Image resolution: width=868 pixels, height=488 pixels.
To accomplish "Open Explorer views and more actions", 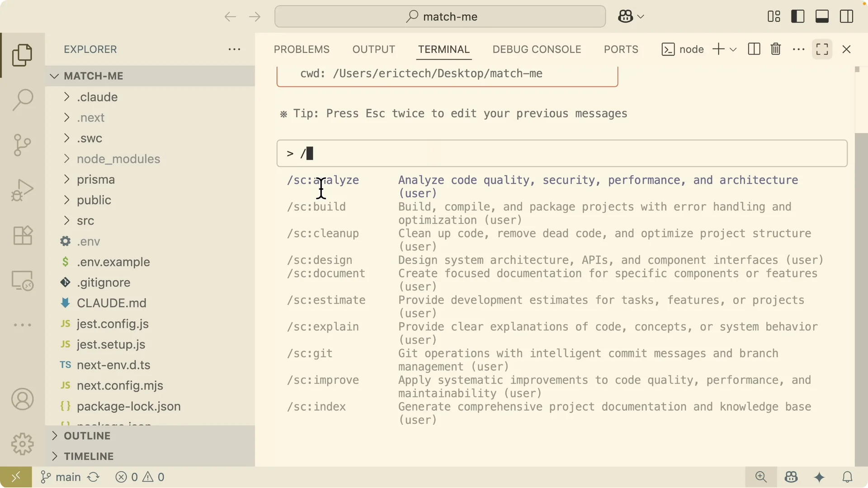I will 234,49.
